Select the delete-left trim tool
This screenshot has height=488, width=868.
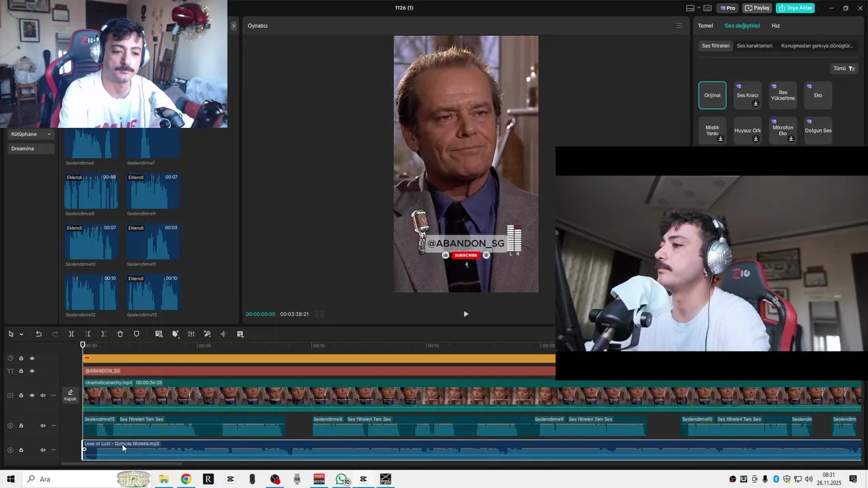click(x=87, y=334)
